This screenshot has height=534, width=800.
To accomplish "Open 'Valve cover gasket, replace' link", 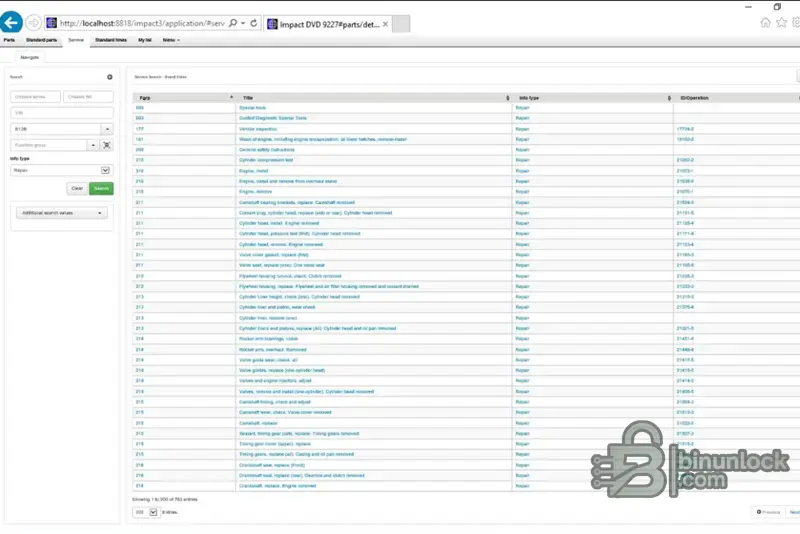I will pyautogui.click(x=273, y=255).
